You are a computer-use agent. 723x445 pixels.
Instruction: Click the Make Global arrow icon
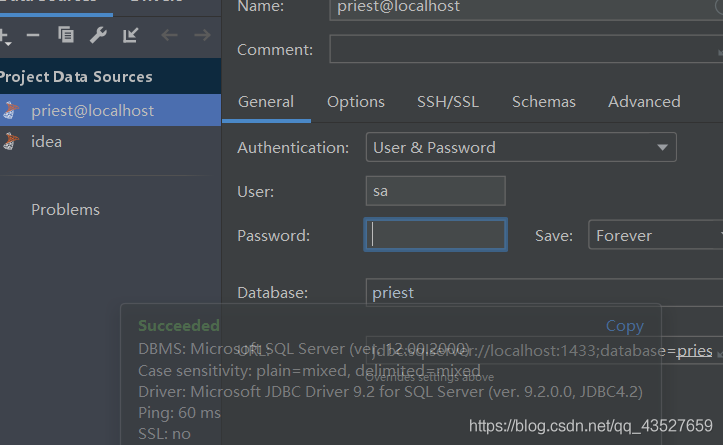131,36
